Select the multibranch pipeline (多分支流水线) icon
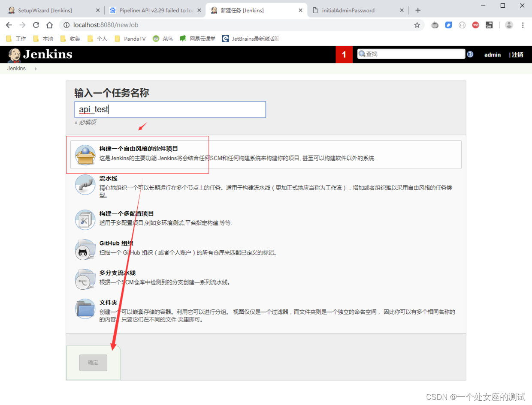The height and width of the screenshot is (405, 532). 85,279
